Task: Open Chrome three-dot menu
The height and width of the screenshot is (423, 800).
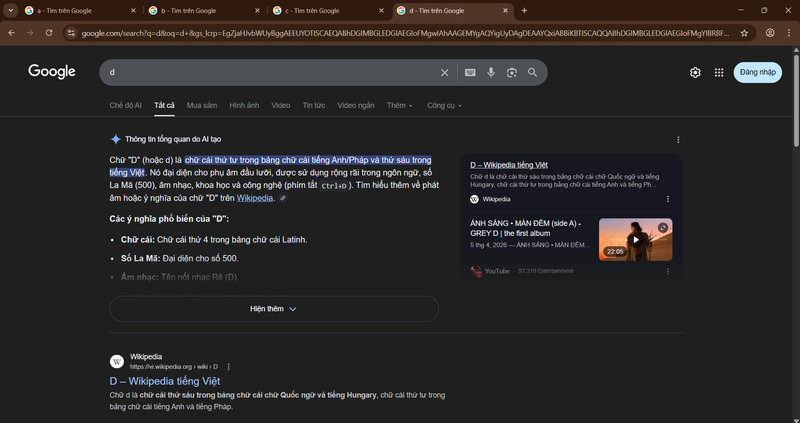Action: (x=788, y=33)
